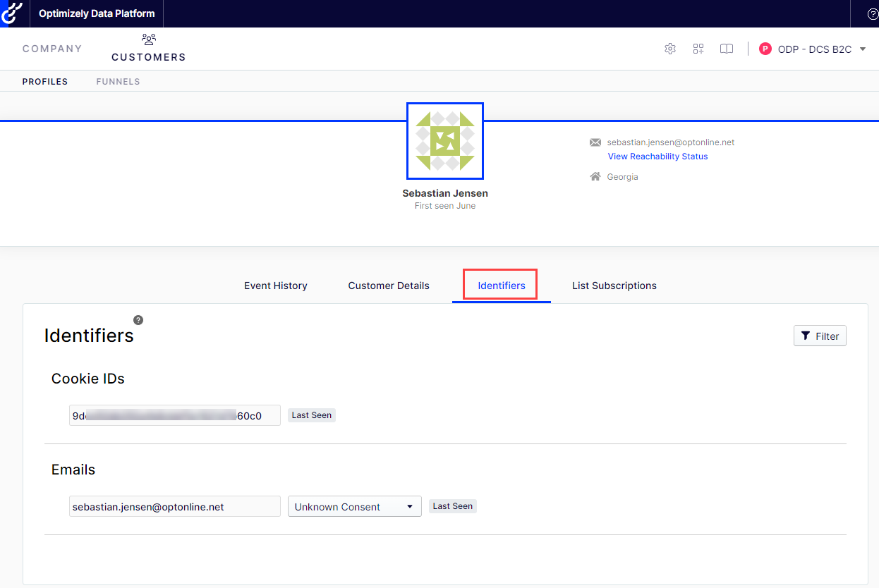The height and width of the screenshot is (588, 879).
Task: Open the documentation book icon
Action: click(727, 49)
